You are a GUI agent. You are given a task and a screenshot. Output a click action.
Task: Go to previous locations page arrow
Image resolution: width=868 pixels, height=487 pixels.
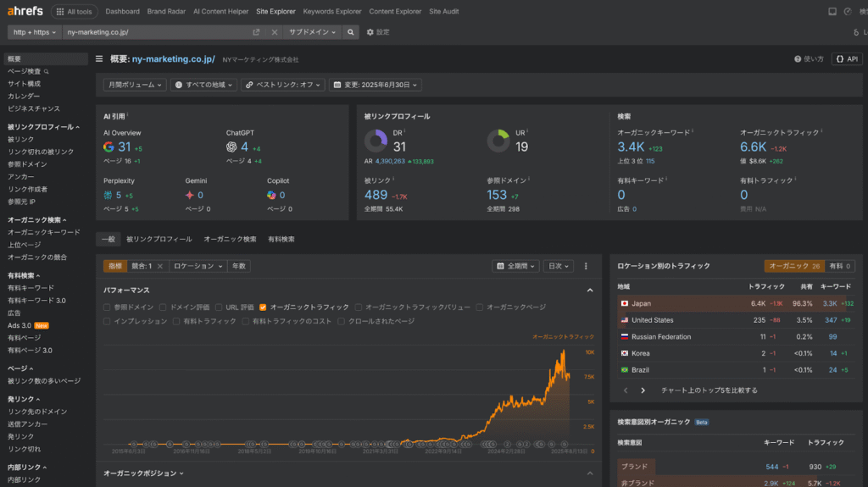pyautogui.click(x=626, y=390)
